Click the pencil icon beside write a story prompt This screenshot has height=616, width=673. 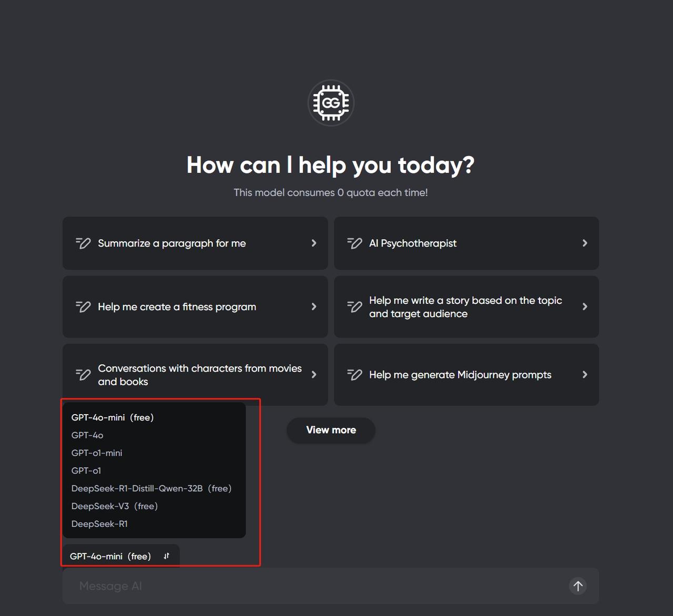pyautogui.click(x=354, y=307)
